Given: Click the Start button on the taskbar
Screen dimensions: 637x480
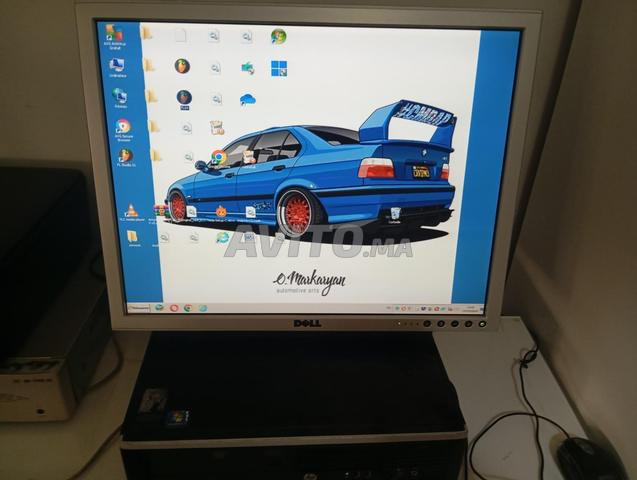Looking at the screenshot, I should [x=140, y=307].
